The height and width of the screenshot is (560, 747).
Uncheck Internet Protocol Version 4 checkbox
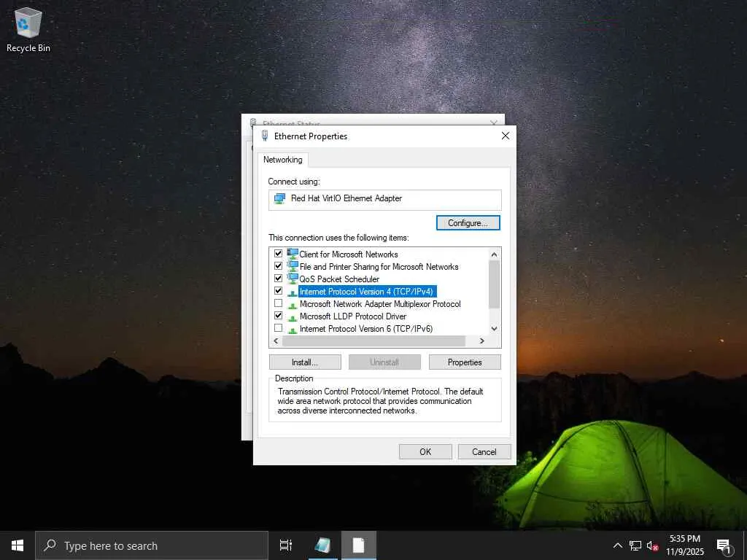[278, 290]
